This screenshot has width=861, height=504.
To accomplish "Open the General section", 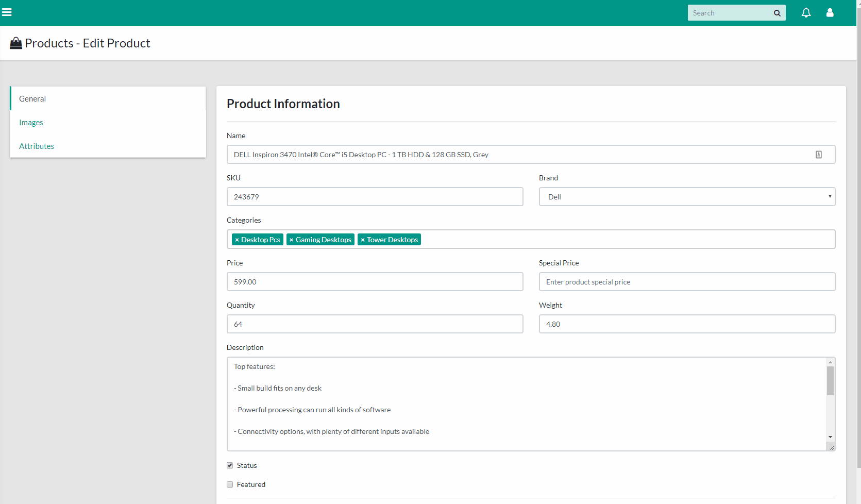I will [32, 98].
